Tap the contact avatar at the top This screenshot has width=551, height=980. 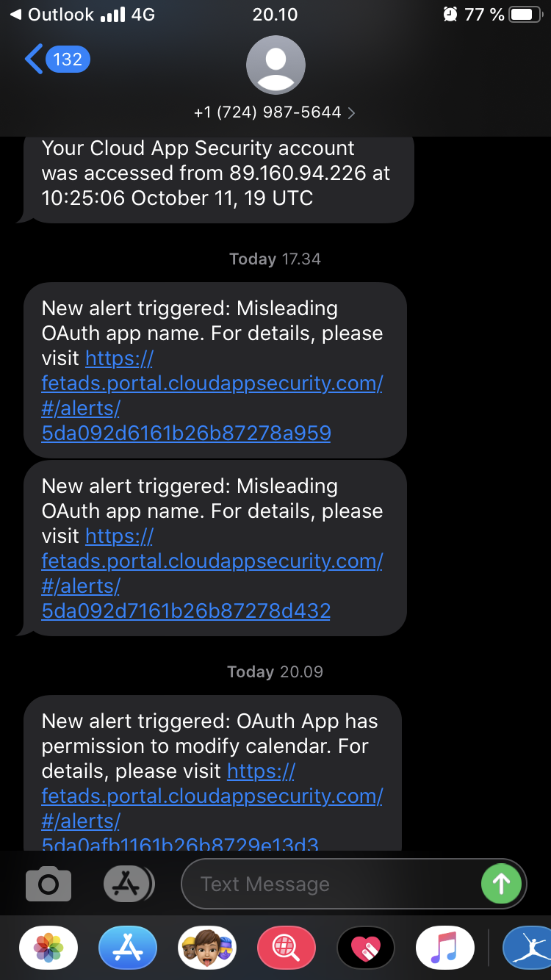pos(275,65)
